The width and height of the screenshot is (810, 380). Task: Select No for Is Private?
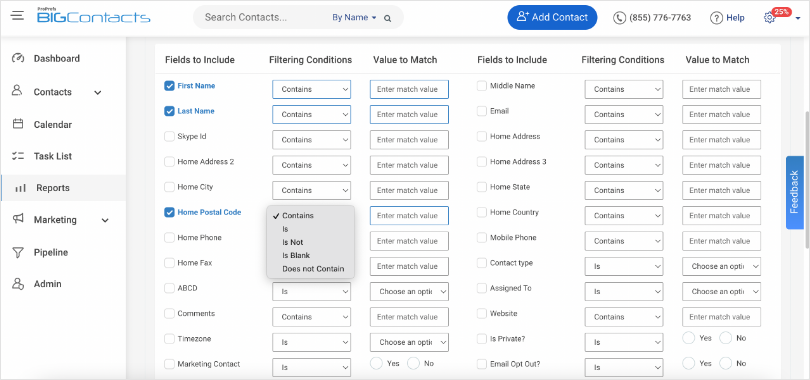coord(726,338)
